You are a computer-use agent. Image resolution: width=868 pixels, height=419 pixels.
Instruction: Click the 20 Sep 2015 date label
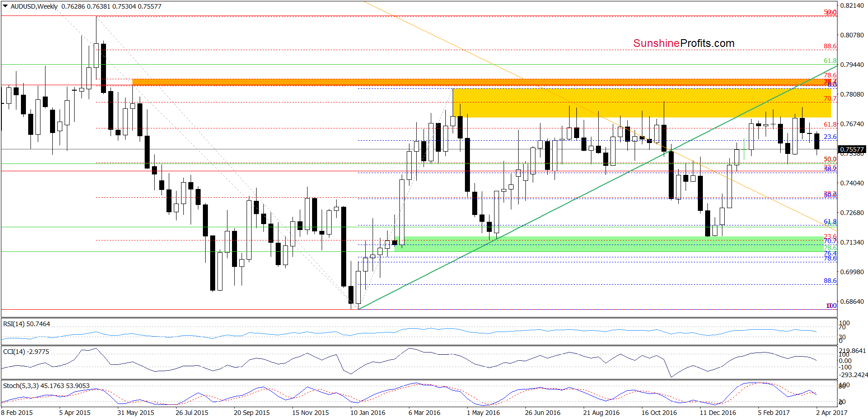tap(252, 413)
